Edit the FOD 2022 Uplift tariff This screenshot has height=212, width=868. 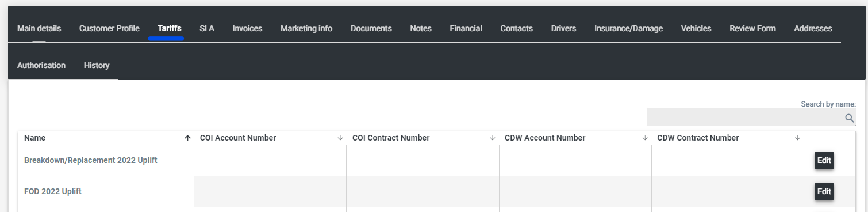pyautogui.click(x=824, y=192)
